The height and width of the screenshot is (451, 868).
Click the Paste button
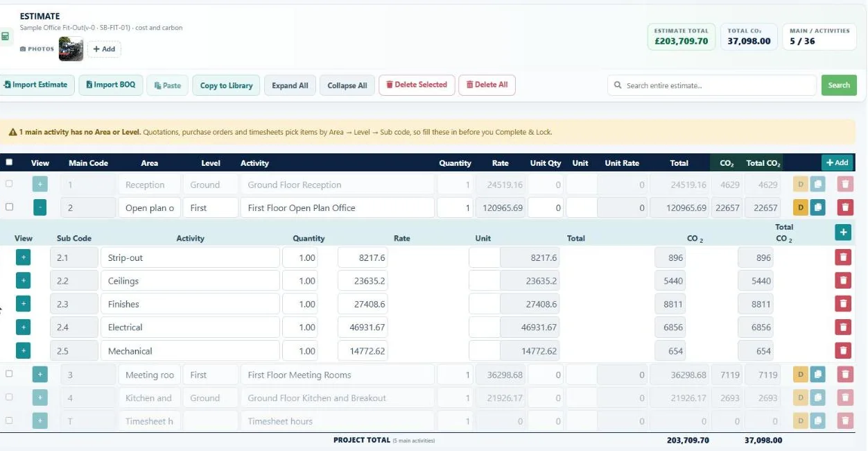(x=167, y=85)
